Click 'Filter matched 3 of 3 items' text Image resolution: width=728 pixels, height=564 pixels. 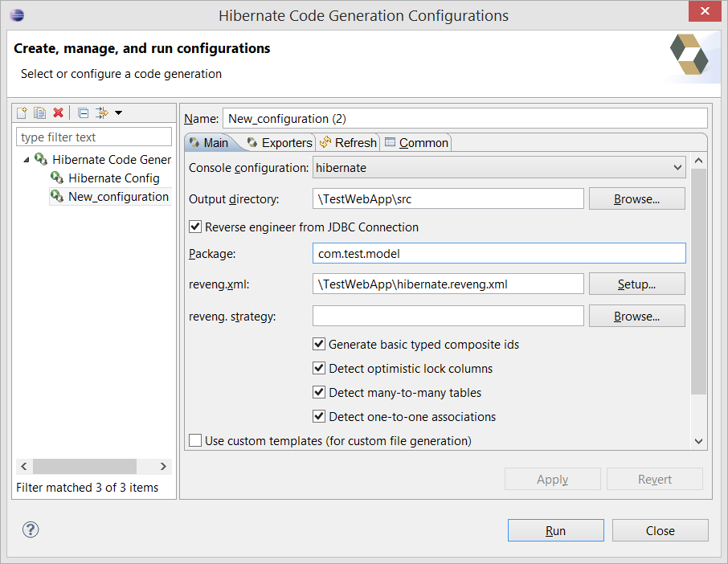[88, 488]
